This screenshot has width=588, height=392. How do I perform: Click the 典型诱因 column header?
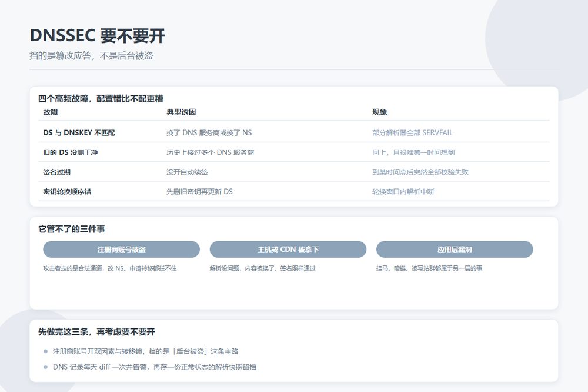[181, 112]
